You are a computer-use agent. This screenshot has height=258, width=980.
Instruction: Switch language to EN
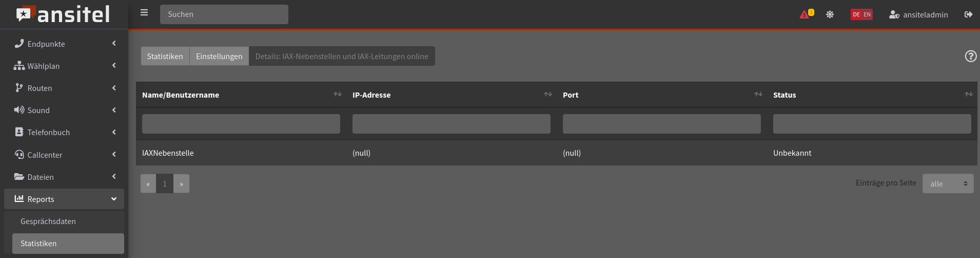[867, 14]
